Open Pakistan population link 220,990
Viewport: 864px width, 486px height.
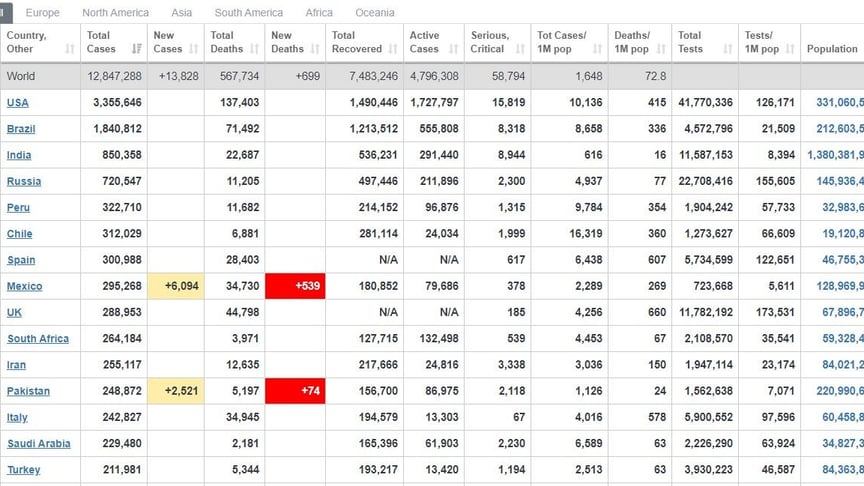(x=840, y=391)
